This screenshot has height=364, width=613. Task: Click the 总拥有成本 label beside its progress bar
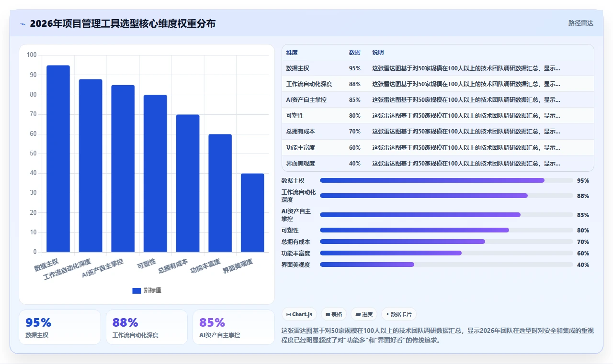pyautogui.click(x=296, y=242)
